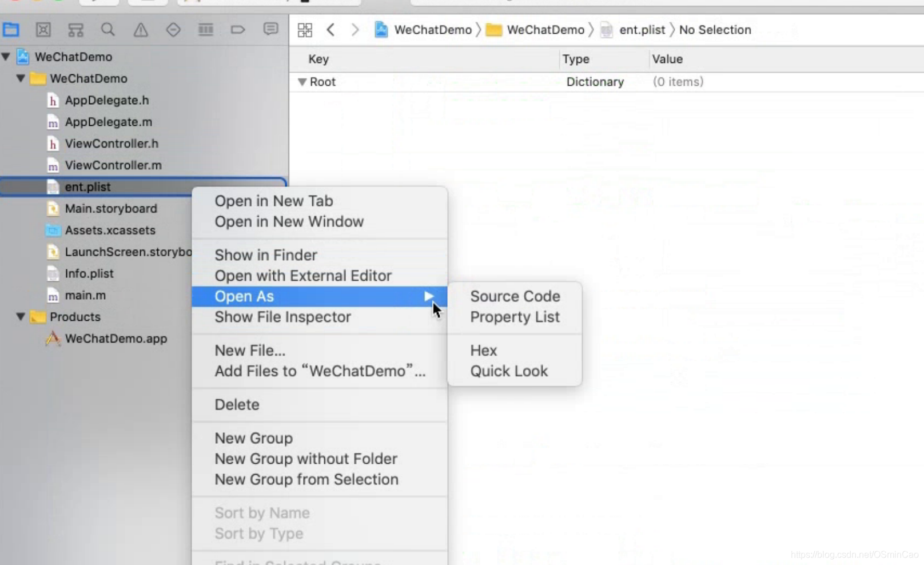Open the Issue navigator warning icon
924x565 pixels.
click(141, 29)
